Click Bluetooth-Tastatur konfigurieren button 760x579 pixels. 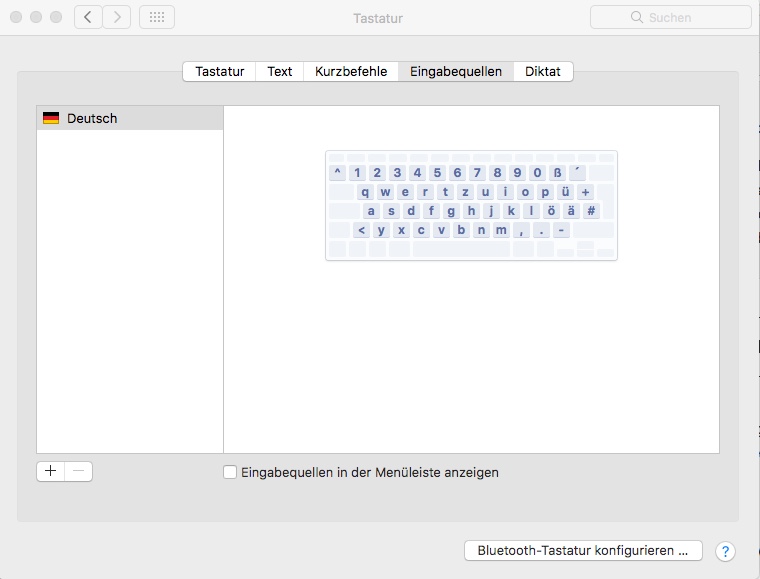pos(583,551)
